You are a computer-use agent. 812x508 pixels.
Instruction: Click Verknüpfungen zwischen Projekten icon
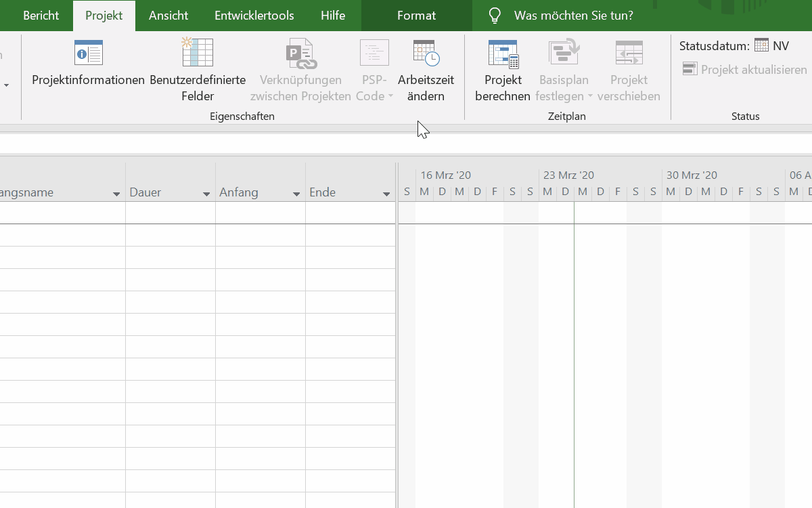pos(301,54)
